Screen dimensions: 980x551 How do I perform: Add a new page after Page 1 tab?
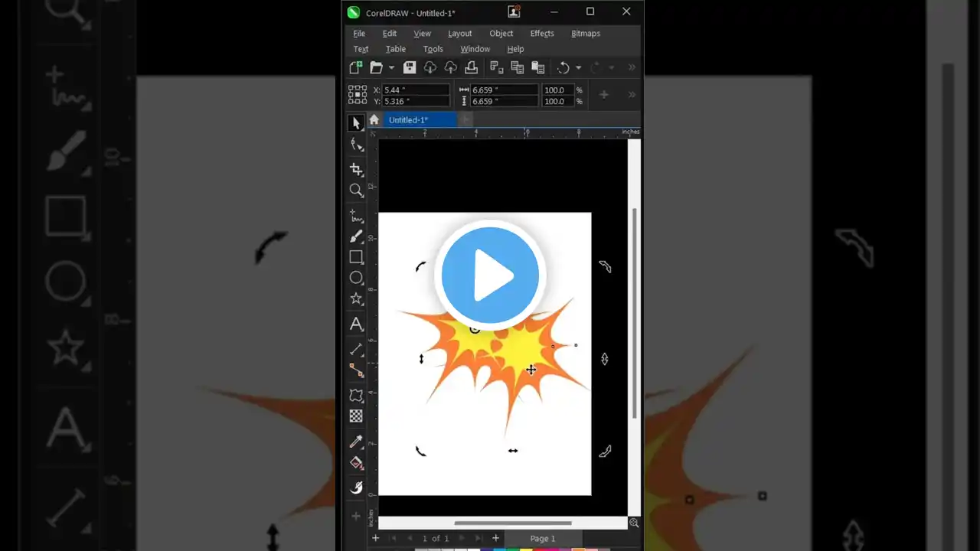pyautogui.click(x=495, y=539)
